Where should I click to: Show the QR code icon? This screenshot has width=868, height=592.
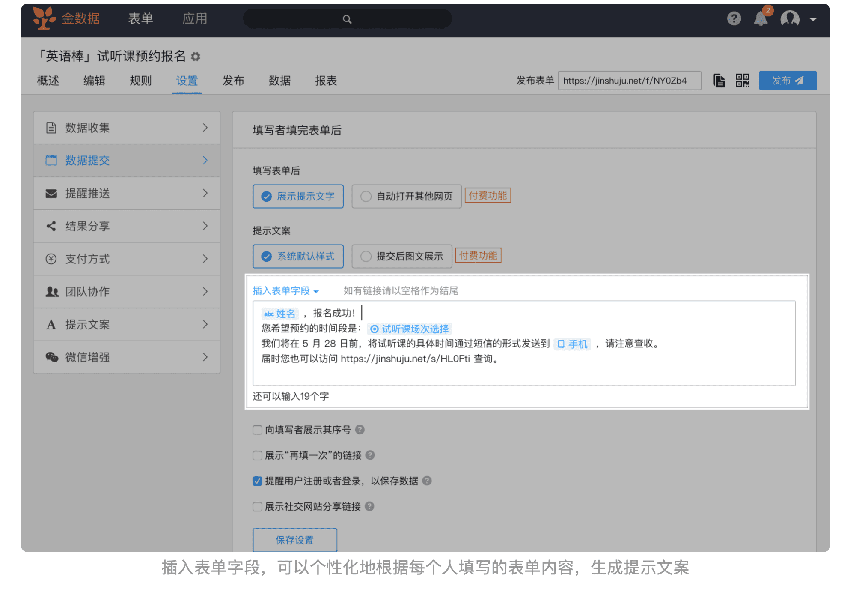click(743, 81)
